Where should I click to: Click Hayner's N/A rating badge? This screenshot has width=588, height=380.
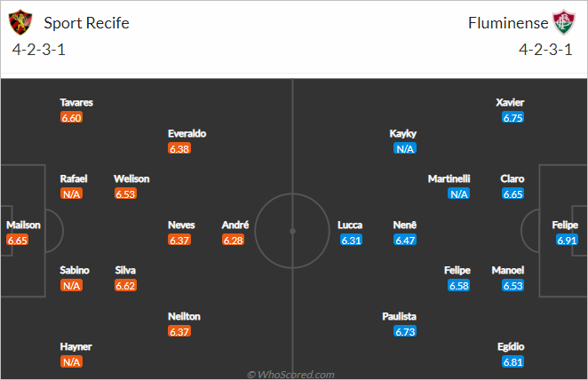[x=71, y=362]
